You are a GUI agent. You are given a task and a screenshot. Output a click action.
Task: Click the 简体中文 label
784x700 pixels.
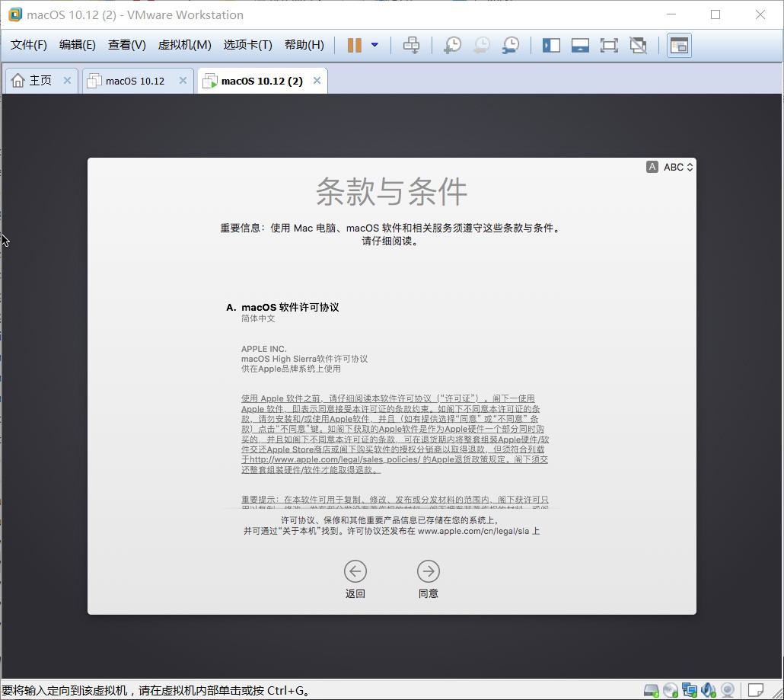coord(258,318)
